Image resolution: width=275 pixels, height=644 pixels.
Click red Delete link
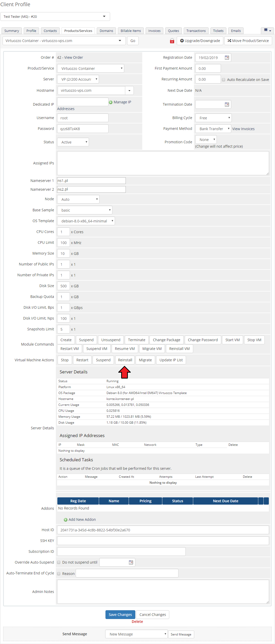[x=137, y=622]
